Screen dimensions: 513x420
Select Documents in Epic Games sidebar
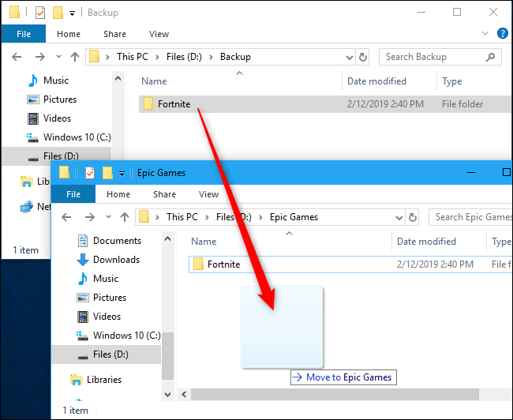click(x=117, y=241)
